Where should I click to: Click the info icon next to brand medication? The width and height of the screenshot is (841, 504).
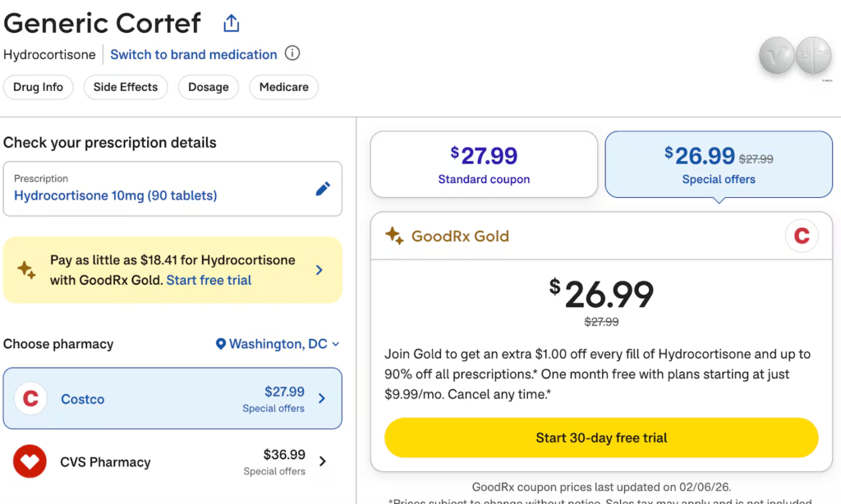292,54
